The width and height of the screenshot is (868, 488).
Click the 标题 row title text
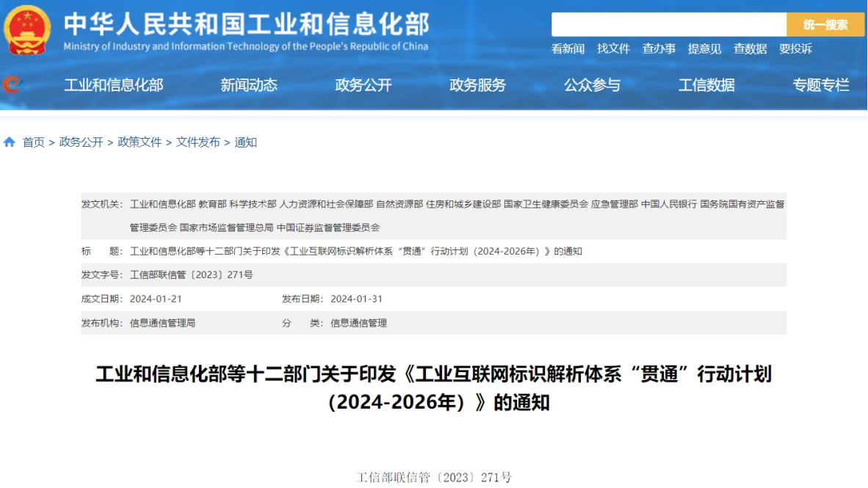(x=356, y=251)
